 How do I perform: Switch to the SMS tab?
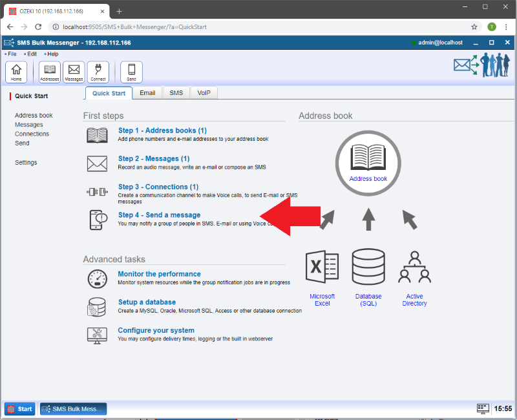click(176, 93)
